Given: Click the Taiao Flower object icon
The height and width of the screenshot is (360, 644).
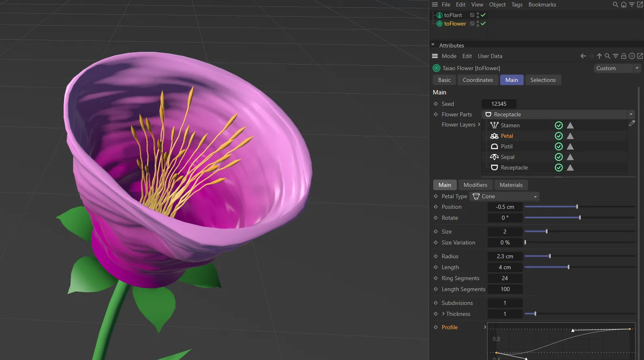Looking at the screenshot, I should click(x=436, y=68).
